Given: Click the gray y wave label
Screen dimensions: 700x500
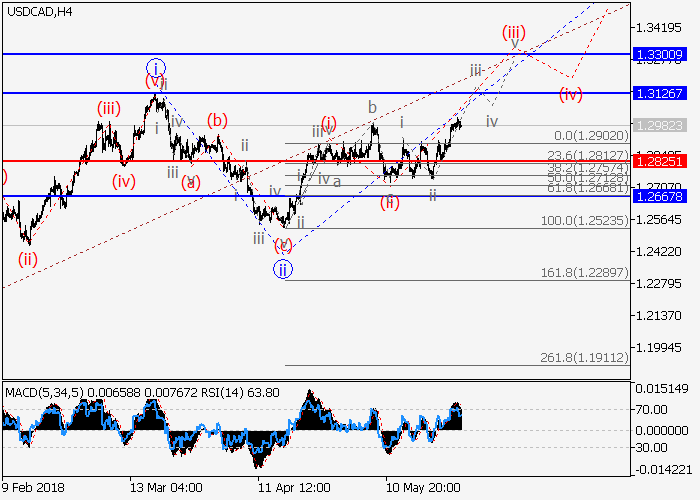Looking at the screenshot, I should pyautogui.click(x=515, y=43).
